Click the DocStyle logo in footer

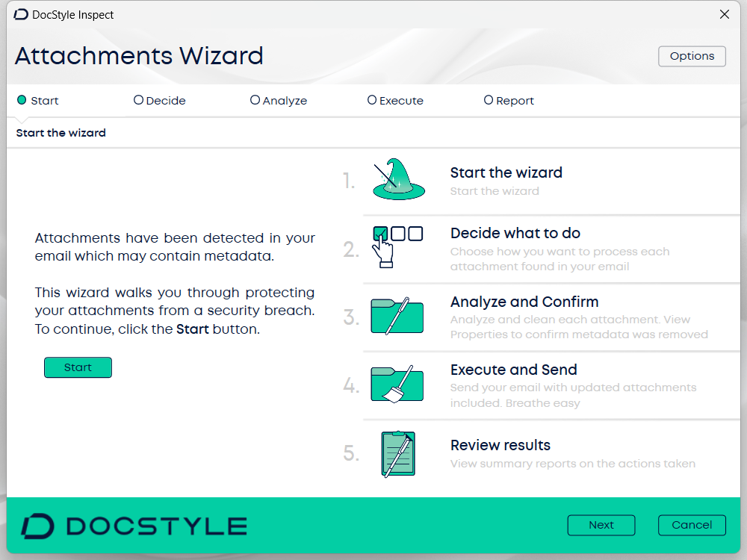pyautogui.click(x=134, y=526)
